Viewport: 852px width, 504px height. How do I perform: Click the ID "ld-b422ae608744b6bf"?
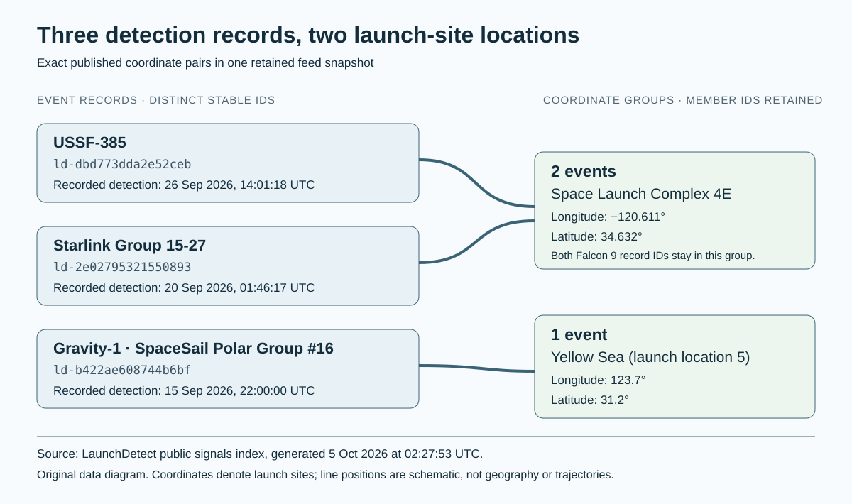pyautogui.click(x=122, y=370)
